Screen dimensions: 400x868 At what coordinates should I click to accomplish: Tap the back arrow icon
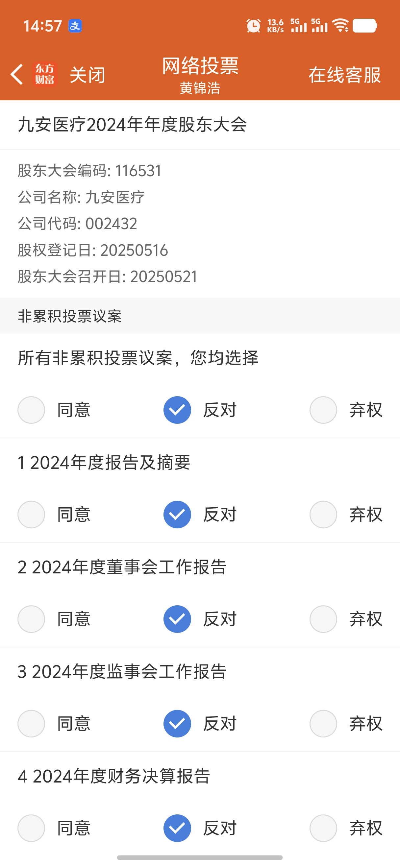pyautogui.click(x=16, y=74)
